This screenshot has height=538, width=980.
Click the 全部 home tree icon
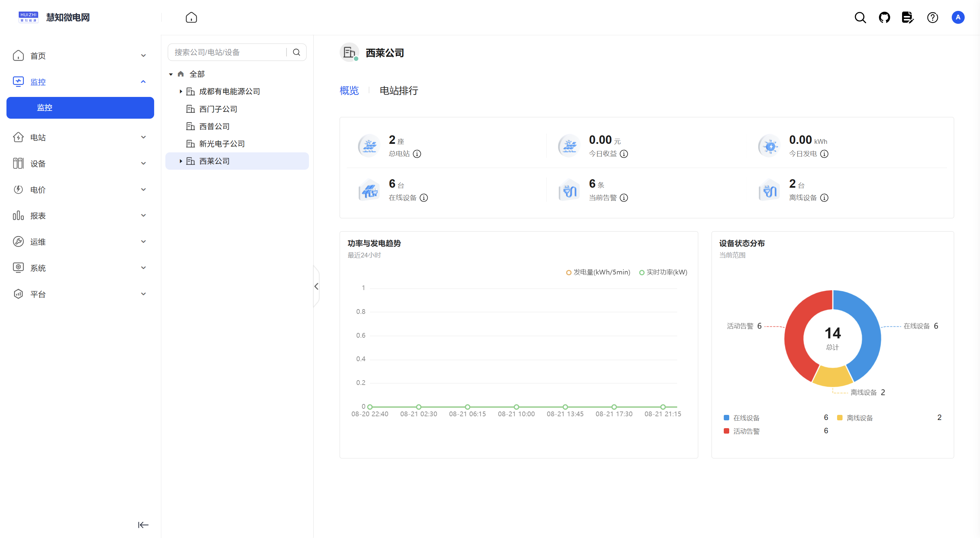tap(181, 74)
